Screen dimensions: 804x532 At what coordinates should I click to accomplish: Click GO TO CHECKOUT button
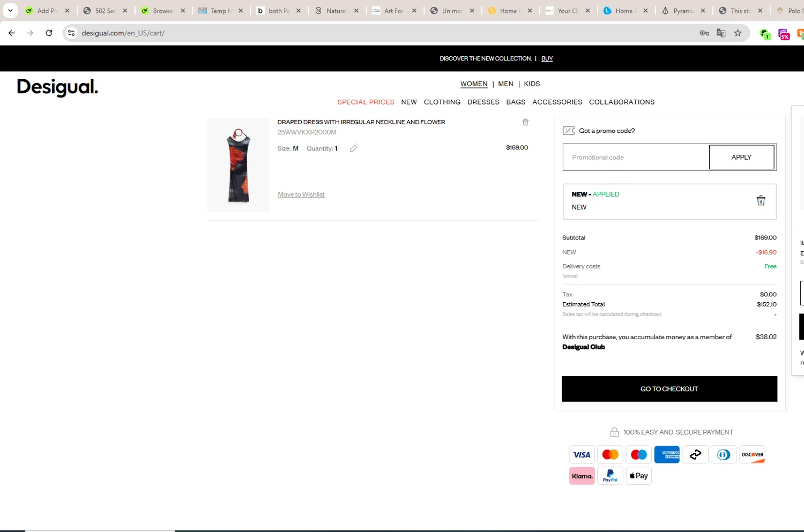pyautogui.click(x=669, y=389)
